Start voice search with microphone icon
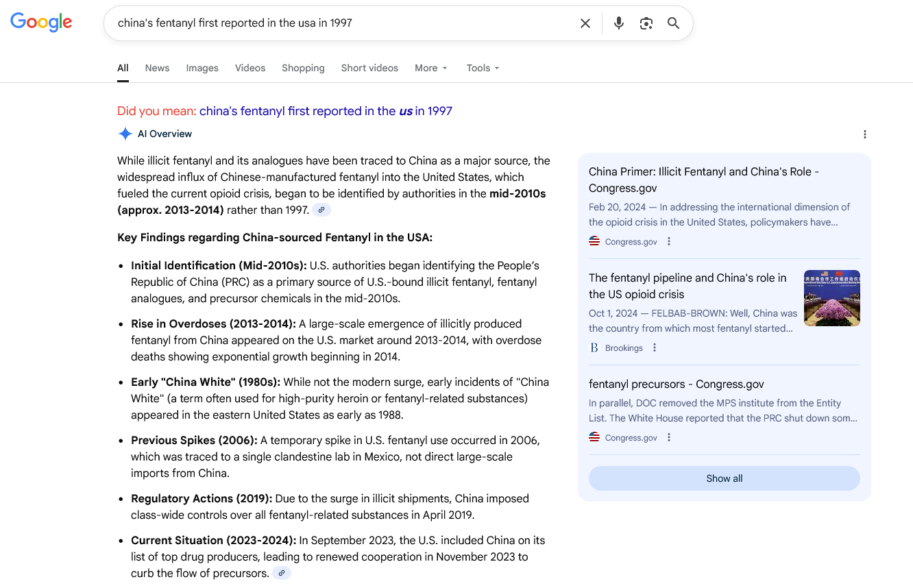 618,23
